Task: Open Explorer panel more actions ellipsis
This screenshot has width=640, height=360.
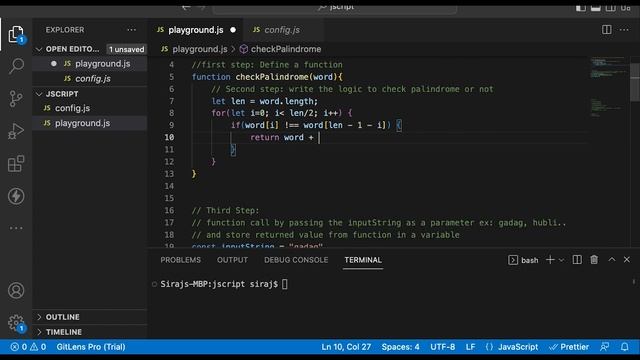Action: tap(131, 30)
